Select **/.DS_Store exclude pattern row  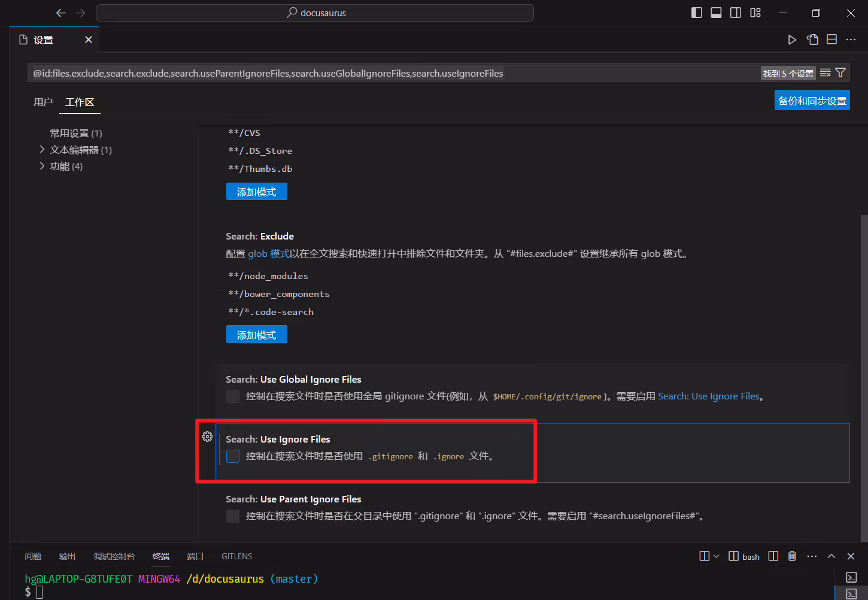click(x=260, y=151)
